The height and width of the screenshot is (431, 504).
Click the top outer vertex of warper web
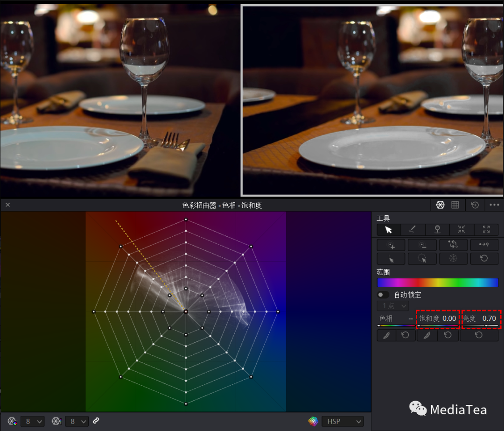click(x=186, y=219)
